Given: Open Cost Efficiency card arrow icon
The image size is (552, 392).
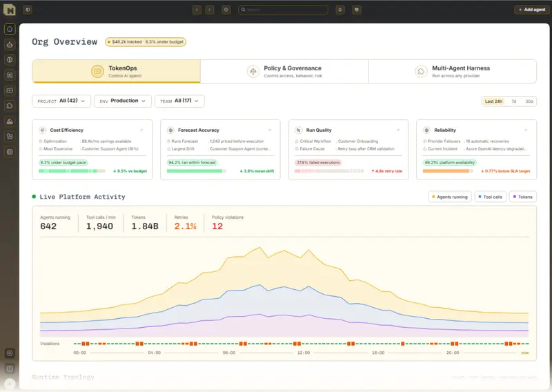Looking at the screenshot, I should click(x=141, y=130).
